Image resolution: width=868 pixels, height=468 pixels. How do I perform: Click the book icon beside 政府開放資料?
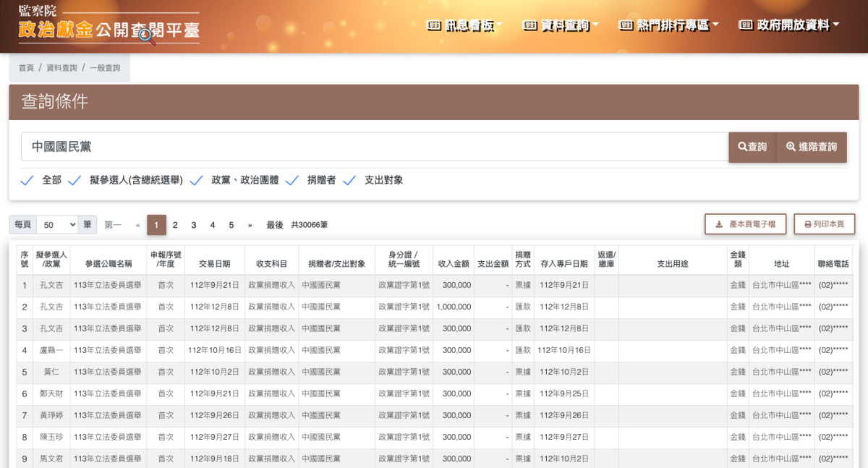coord(746,25)
